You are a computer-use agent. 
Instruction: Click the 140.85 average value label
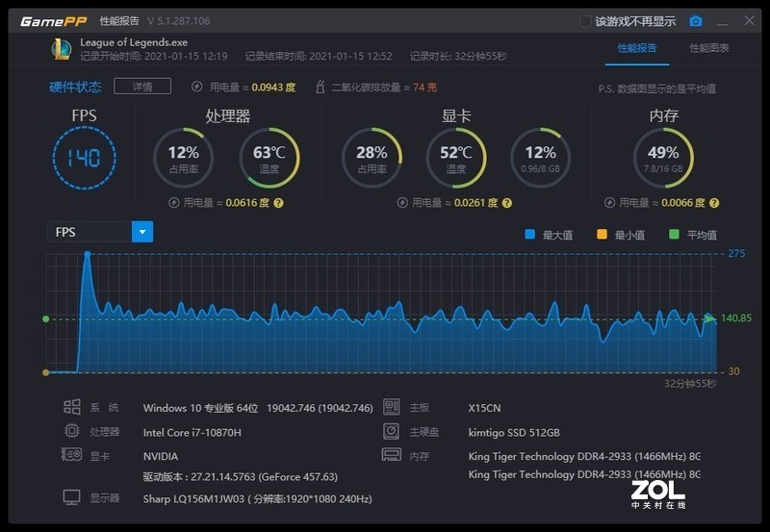[735, 318]
